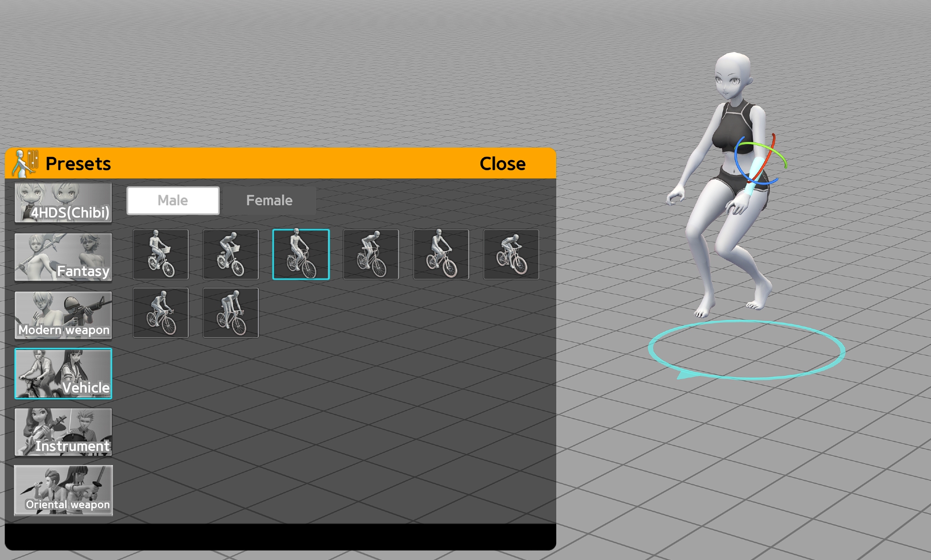Pick the fifth bicycle pose thumbnail
The height and width of the screenshot is (560, 931).
coord(441,254)
